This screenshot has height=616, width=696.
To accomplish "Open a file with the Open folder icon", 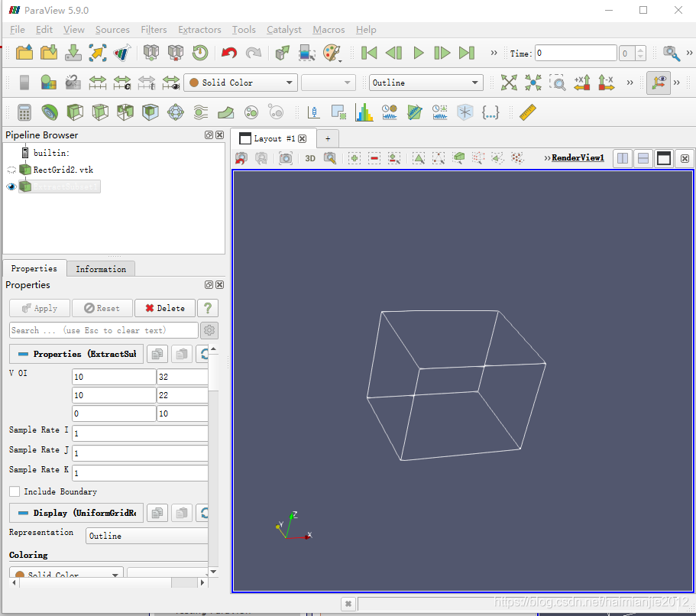I will [x=24, y=53].
